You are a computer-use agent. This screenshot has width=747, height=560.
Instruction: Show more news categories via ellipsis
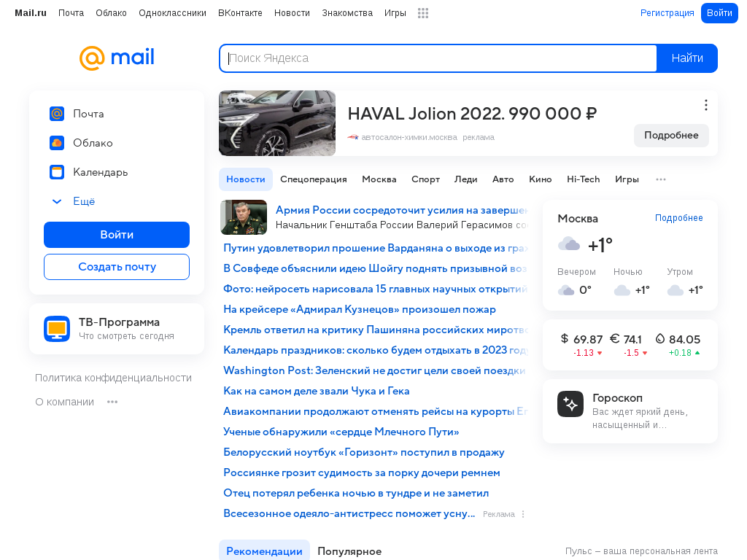pyautogui.click(x=661, y=179)
